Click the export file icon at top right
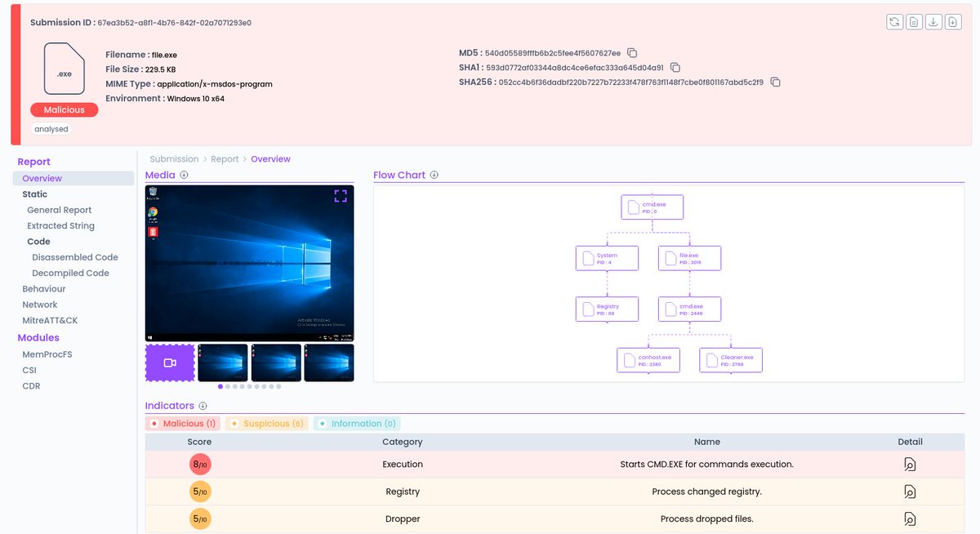 tap(952, 21)
